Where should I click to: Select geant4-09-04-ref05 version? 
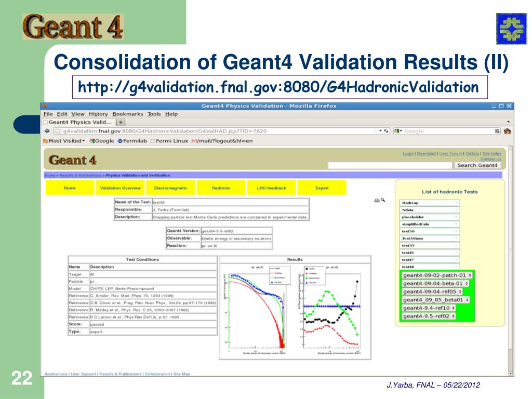(432, 291)
